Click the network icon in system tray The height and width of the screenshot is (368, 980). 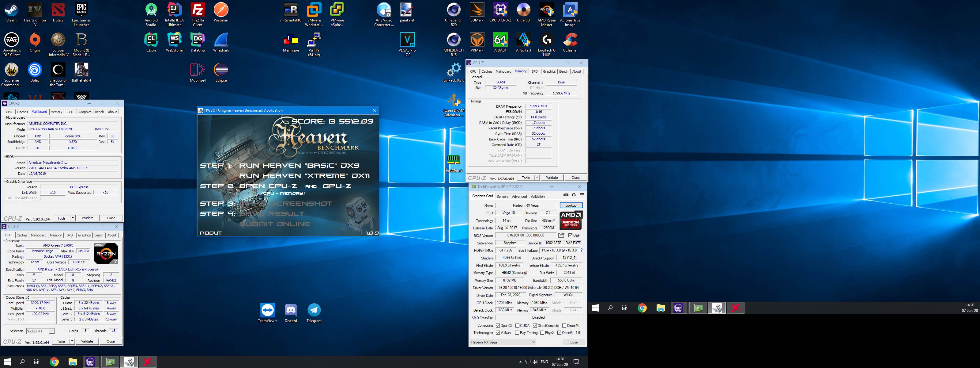(x=528, y=362)
